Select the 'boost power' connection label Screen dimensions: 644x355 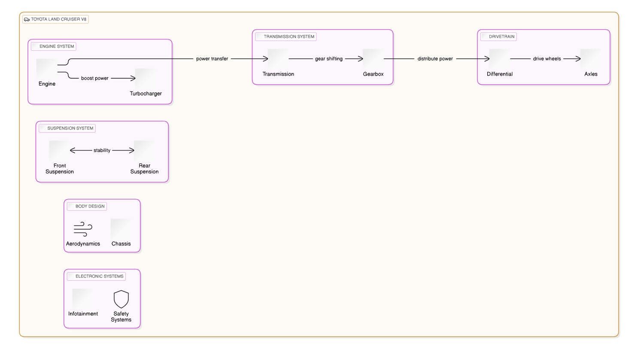click(x=95, y=79)
